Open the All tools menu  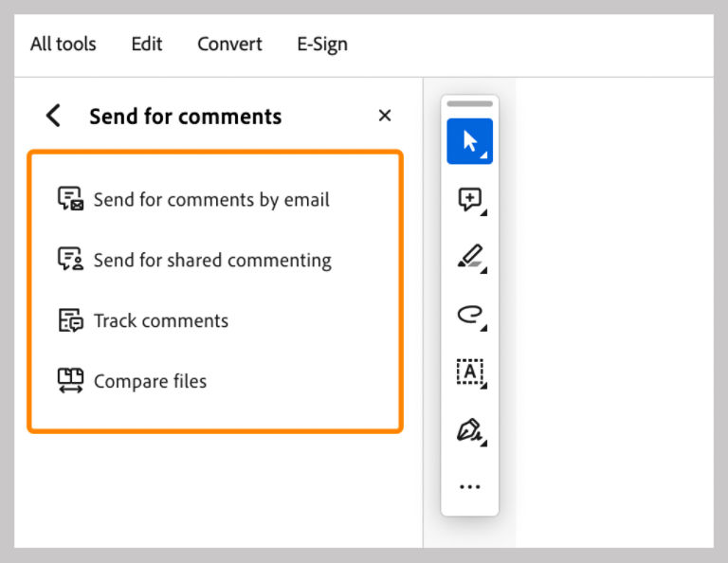pyautogui.click(x=64, y=45)
